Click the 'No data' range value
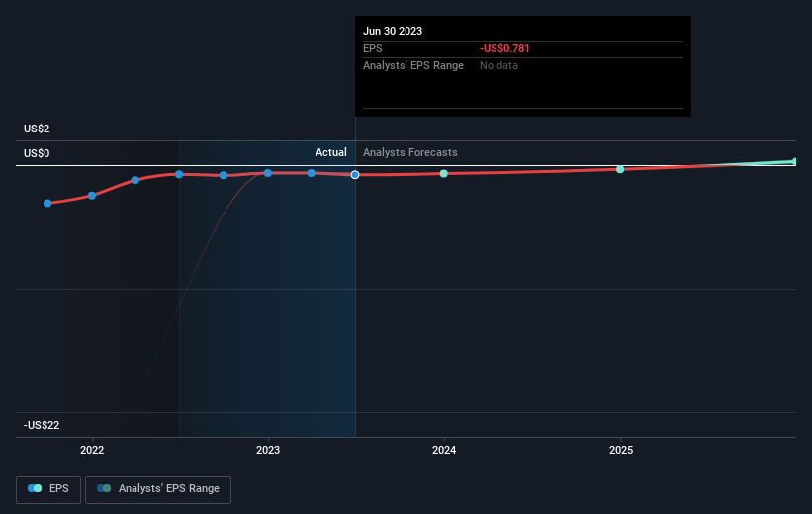The image size is (812, 514). tap(498, 66)
